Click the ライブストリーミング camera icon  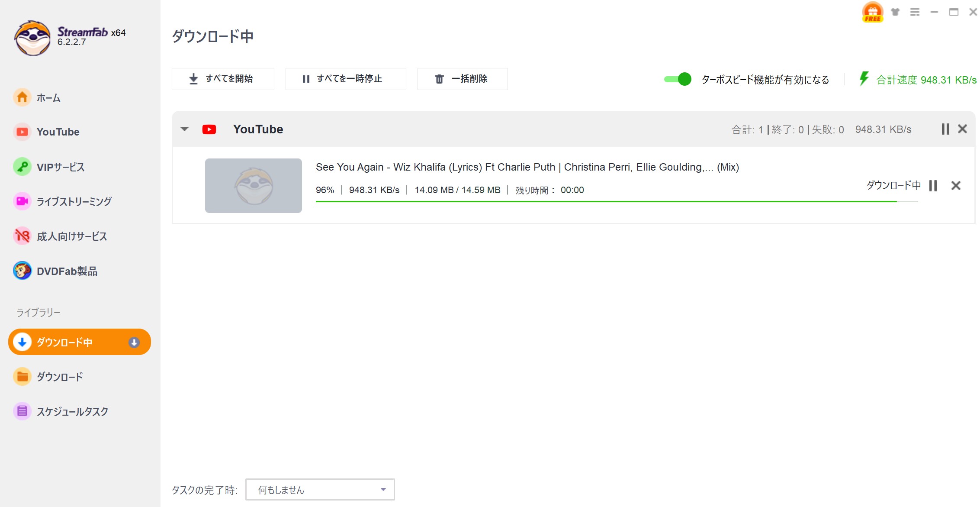(22, 201)
